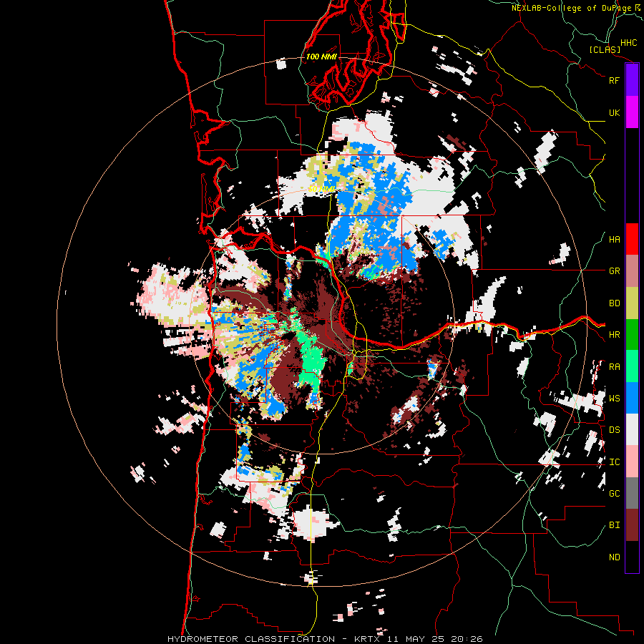644x644 pixels.
Task: Click the DS white legend swatch
Action: pyautogui.click(x=632, y=429)
